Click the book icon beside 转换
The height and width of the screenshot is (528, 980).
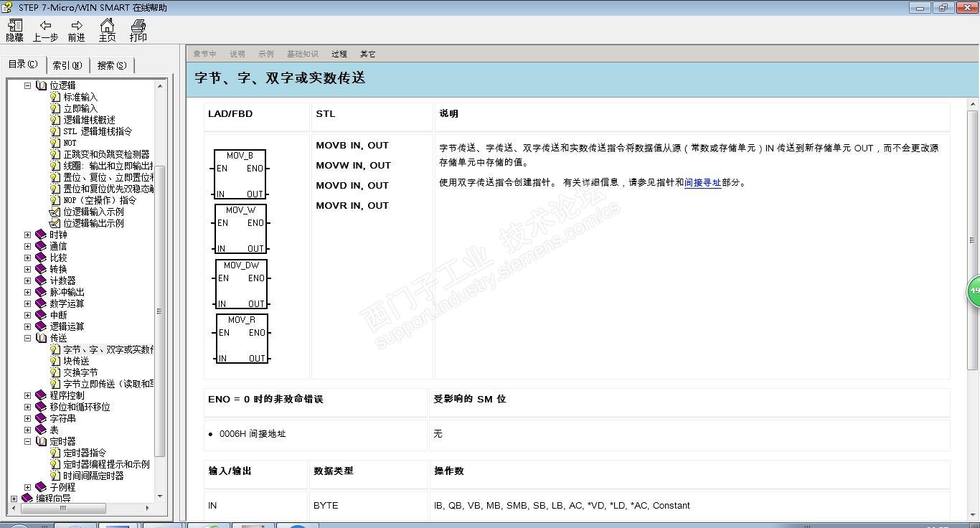click(41, 269)
